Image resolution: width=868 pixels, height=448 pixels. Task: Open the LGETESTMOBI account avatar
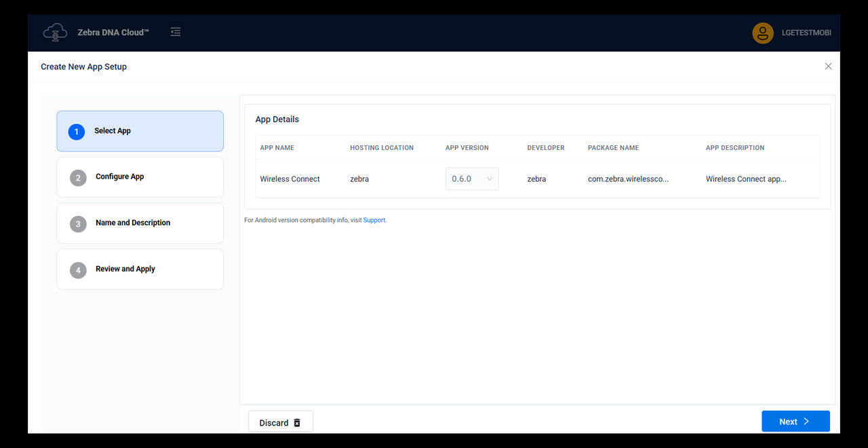click(762, 32)
